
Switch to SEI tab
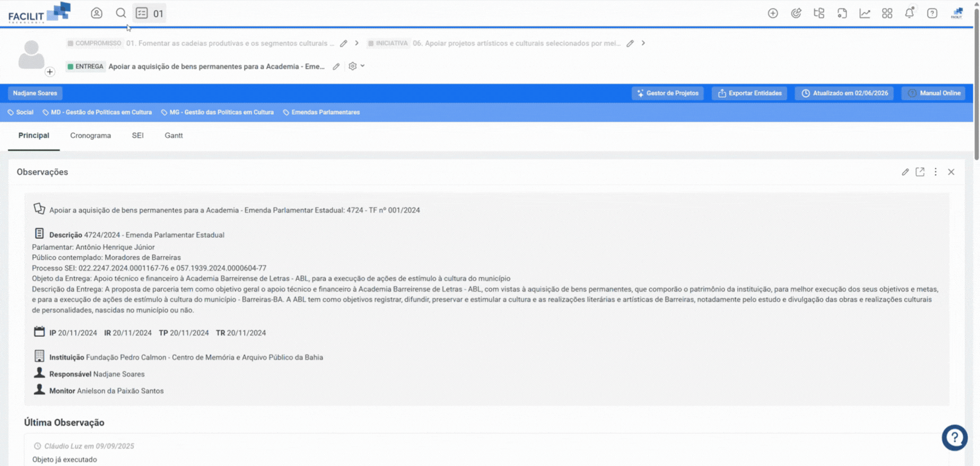[138, 136]
